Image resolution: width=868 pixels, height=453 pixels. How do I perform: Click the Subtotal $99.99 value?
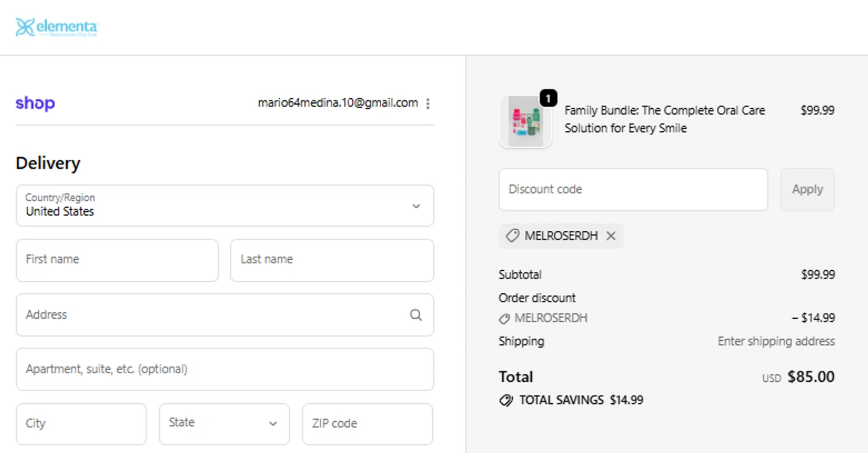click(818, 275)
